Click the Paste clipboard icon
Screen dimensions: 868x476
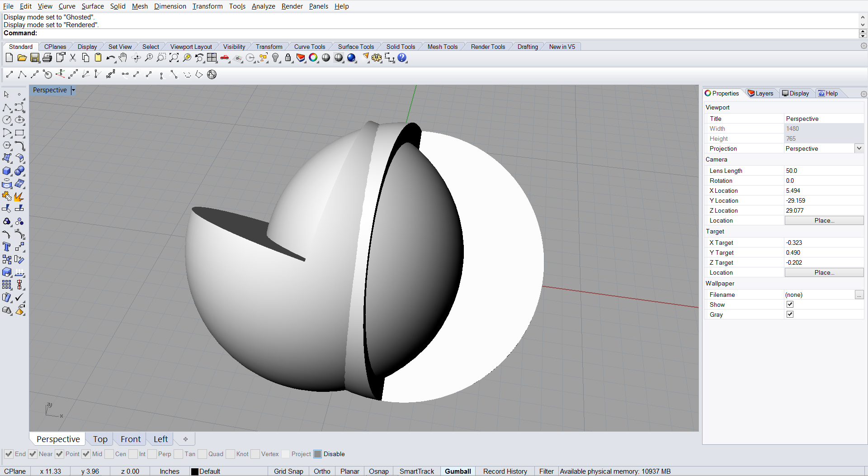(x=98, y=57)
